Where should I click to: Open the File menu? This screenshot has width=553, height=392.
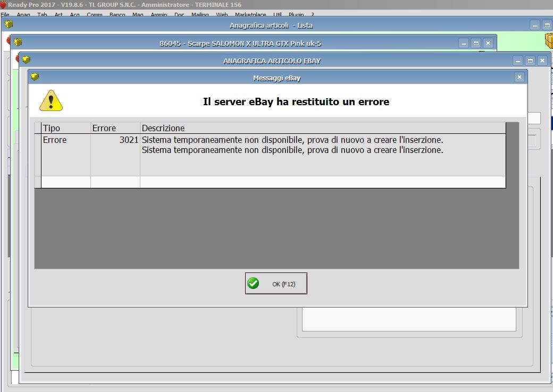tap(5, 15)
